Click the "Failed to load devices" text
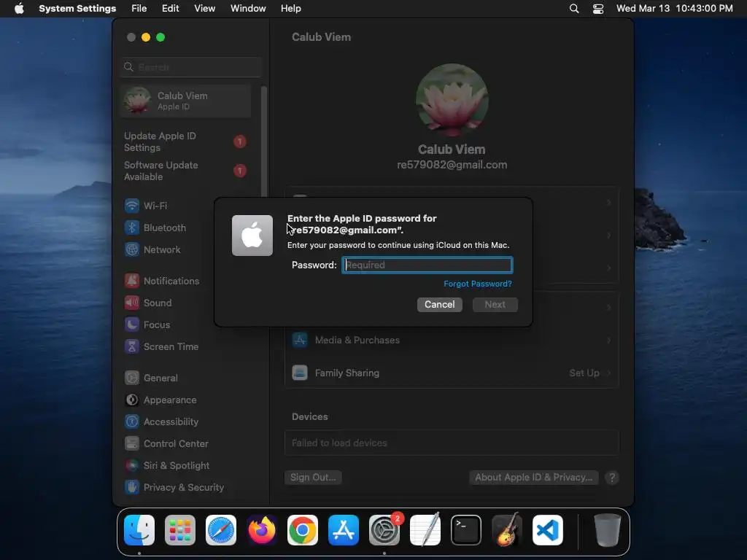The height and width of the screenshot is (560, 747). point(339,443)
